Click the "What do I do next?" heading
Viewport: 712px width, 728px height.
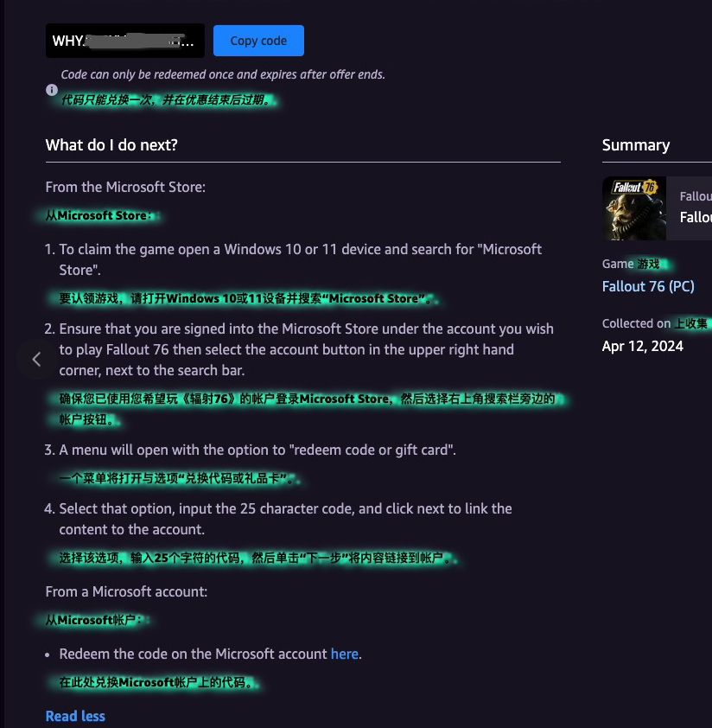point(111,145)
